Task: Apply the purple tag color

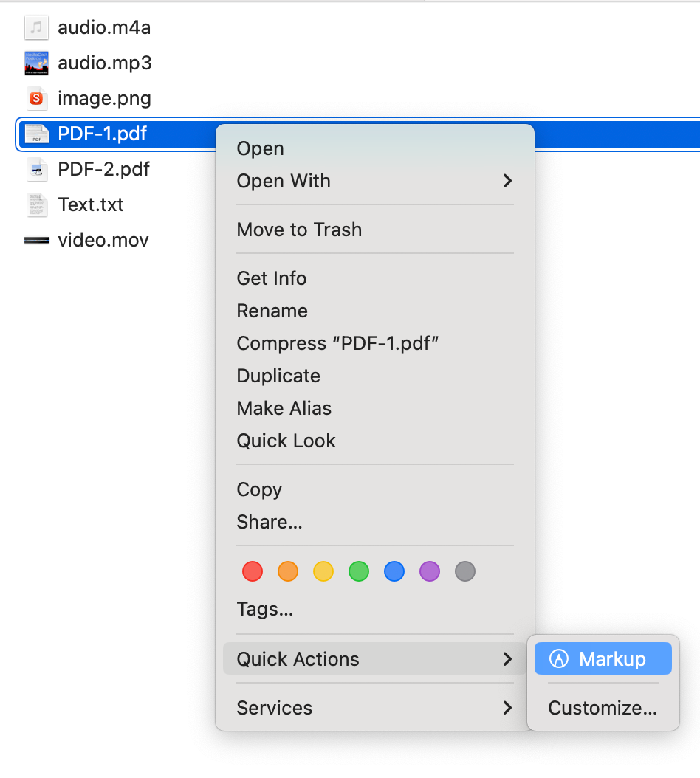Action: tap(430, 571)
